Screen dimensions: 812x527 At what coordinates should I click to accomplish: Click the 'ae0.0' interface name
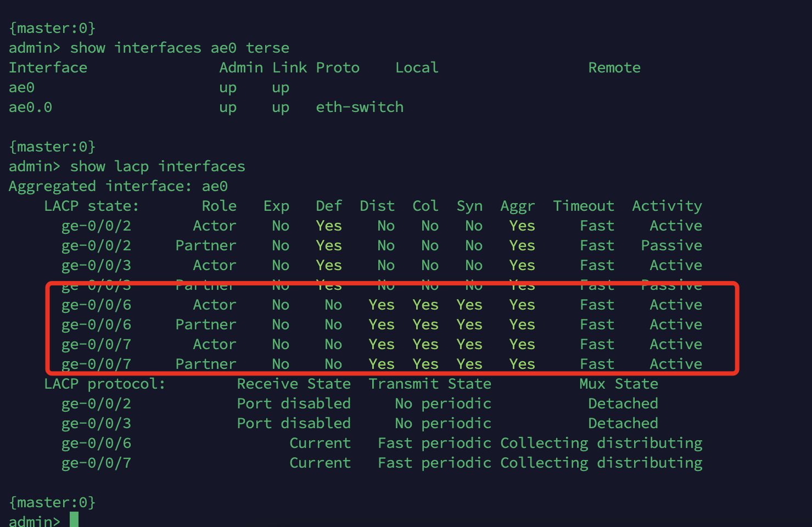(31, 108)
